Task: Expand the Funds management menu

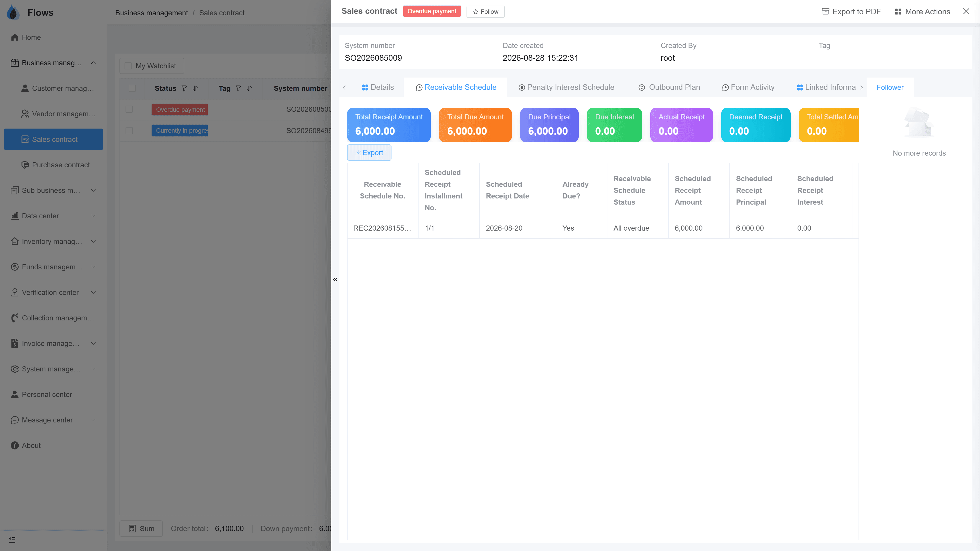Action: pos(53,267)
